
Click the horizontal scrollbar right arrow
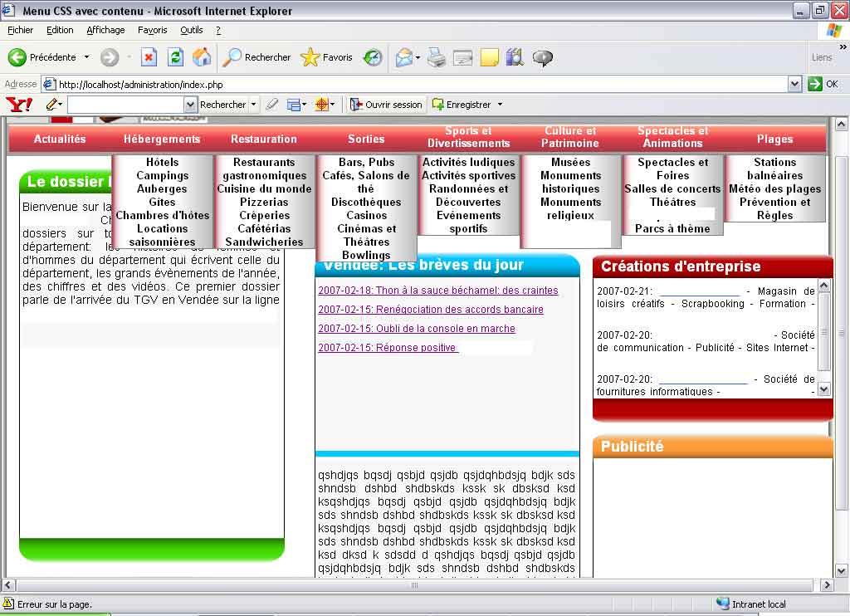[x=827, y=585]
